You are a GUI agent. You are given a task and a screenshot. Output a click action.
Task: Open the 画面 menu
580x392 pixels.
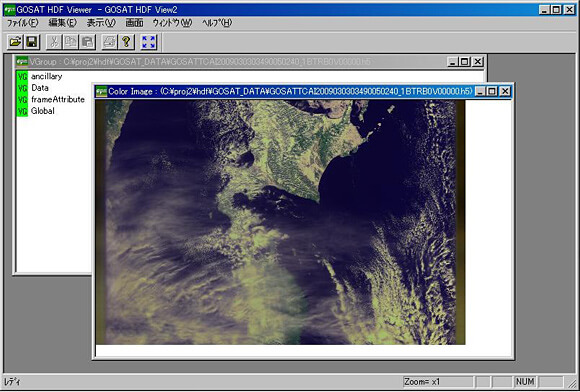click(x=134, y=23)
